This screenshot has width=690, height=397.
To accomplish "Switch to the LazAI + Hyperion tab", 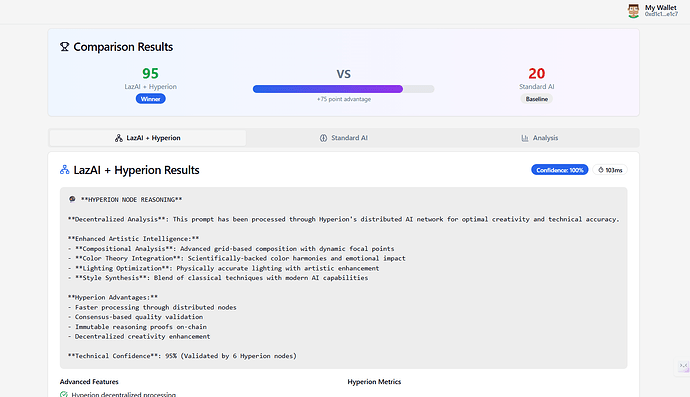I will pyautogui.click(x=148, y=138).
